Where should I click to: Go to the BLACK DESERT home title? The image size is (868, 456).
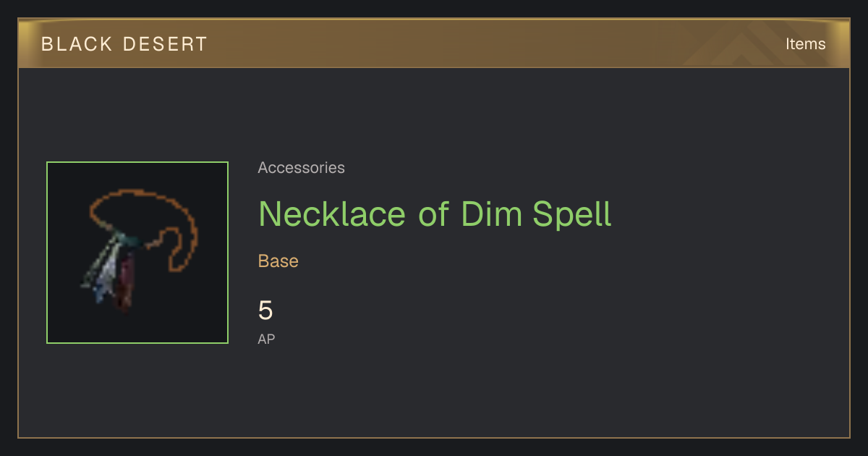tap(124, 44)
